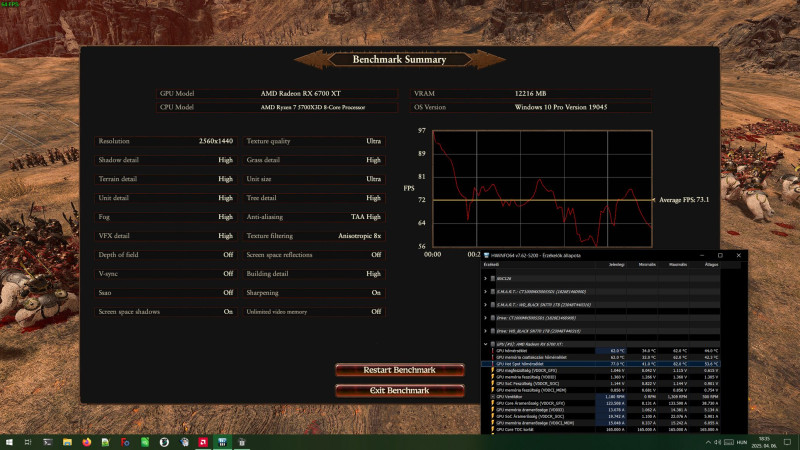This screenshot has width=800, height=450.
Task: Expand the MSCSM sensor group in HWiNFO
Action: coord(485,279)
